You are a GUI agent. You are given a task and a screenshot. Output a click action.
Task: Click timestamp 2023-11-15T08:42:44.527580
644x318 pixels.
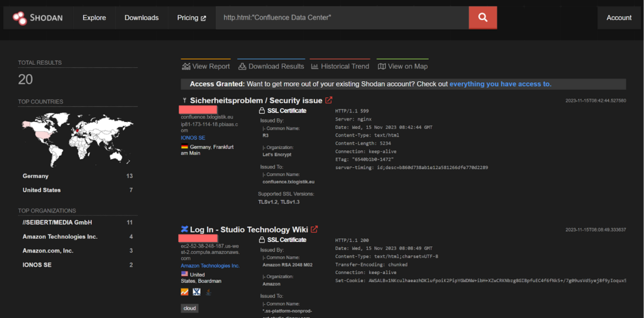[596, 101]
